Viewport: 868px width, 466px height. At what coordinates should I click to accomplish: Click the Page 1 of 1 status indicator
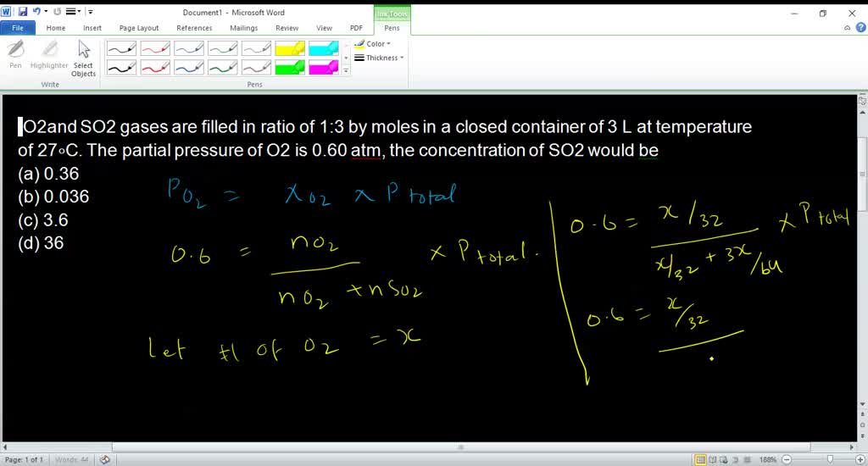pos(23,459)
